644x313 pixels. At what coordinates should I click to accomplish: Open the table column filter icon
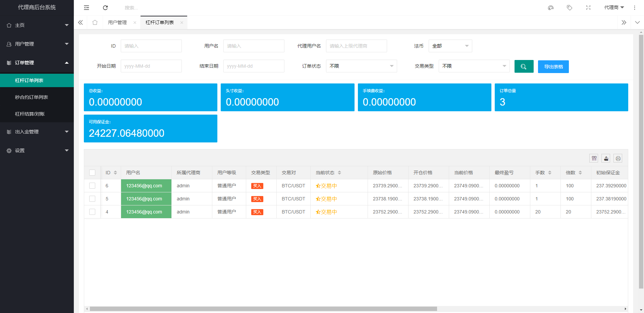(x=594, y=158)
